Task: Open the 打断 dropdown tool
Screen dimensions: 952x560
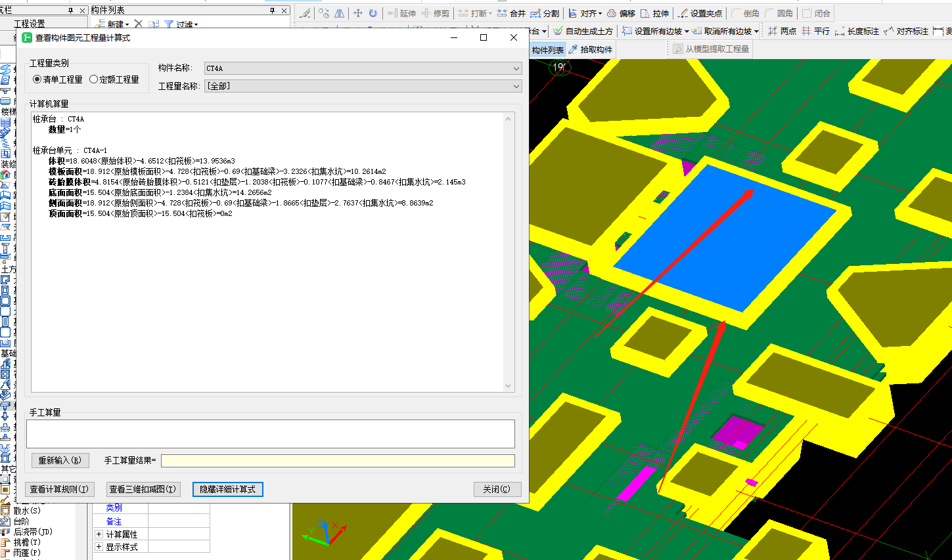Action: [x=475, y=13]
